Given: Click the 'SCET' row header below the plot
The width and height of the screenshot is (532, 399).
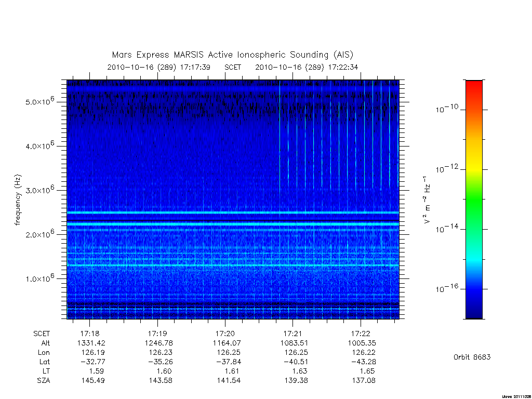Looking at the screenshot, I should [x=42, y=334].
